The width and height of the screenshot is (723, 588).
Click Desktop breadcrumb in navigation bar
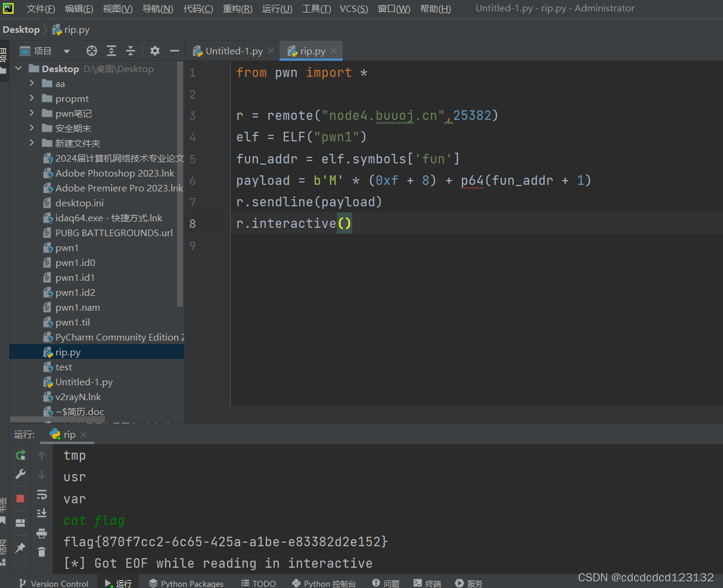coord(21,29)
